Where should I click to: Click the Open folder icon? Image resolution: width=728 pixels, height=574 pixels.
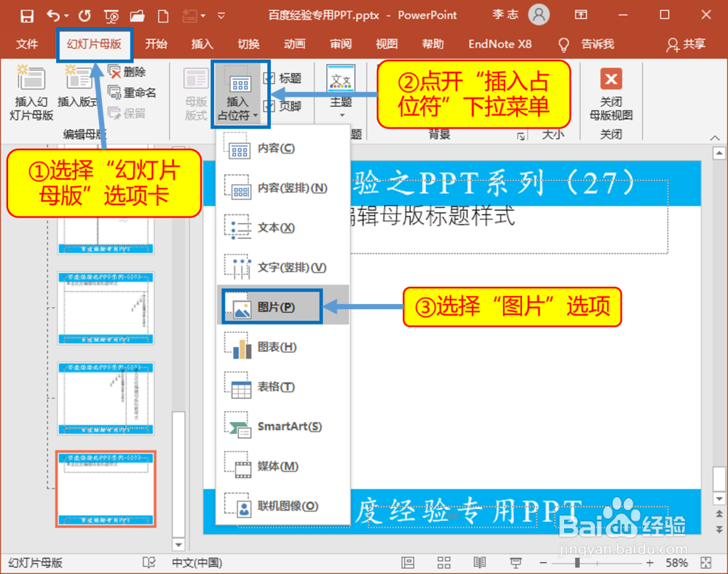click(x=137, y=17)
